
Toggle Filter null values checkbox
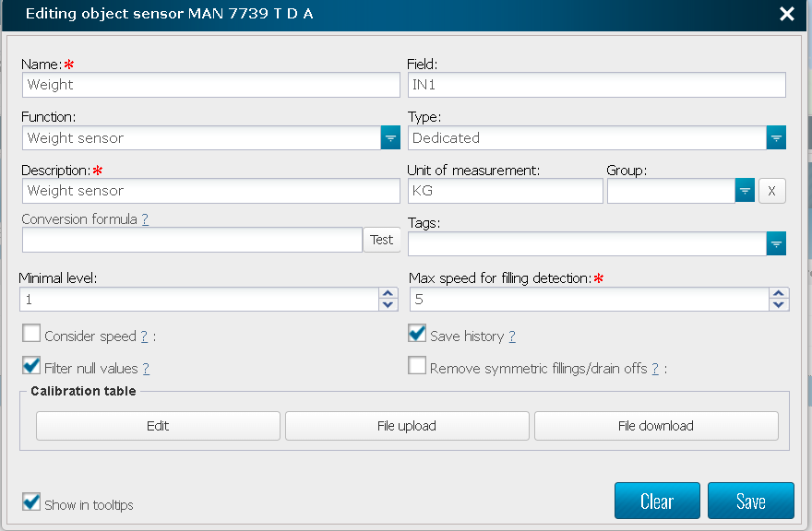[x=31, y=366]
